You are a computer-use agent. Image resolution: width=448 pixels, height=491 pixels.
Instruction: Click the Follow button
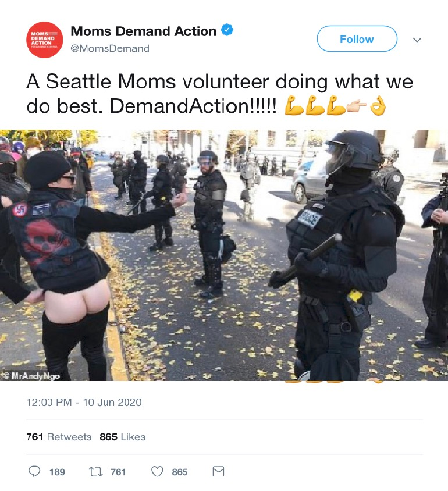coord(357,39)
